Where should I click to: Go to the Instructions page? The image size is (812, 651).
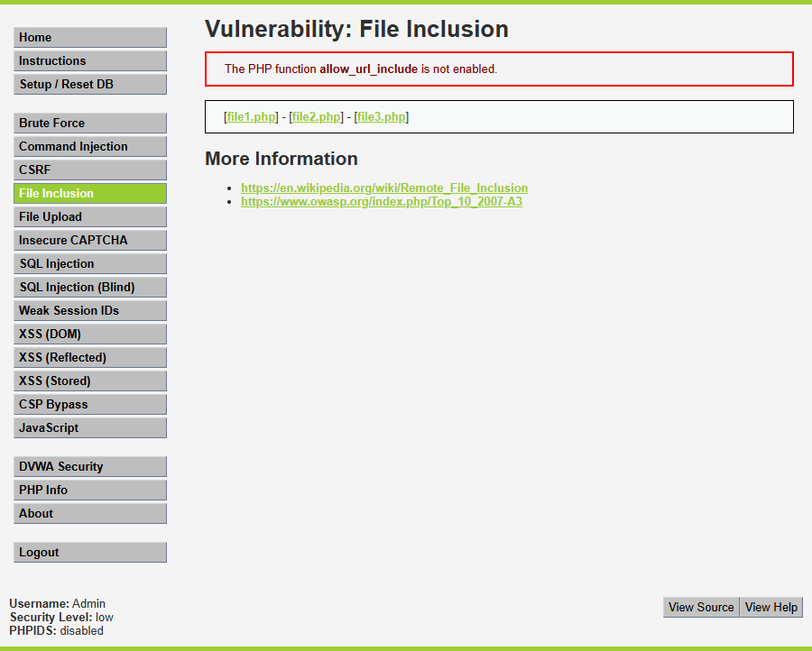(90, 61)
